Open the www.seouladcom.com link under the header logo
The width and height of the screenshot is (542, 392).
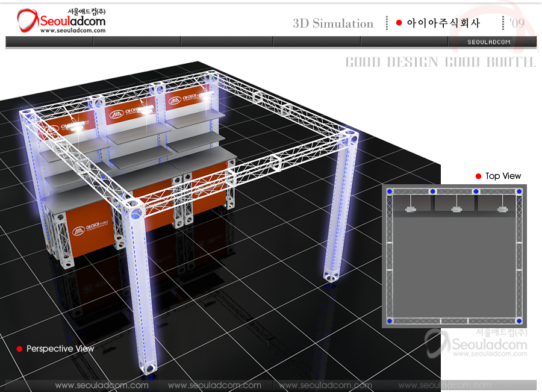tap(73, 31)
